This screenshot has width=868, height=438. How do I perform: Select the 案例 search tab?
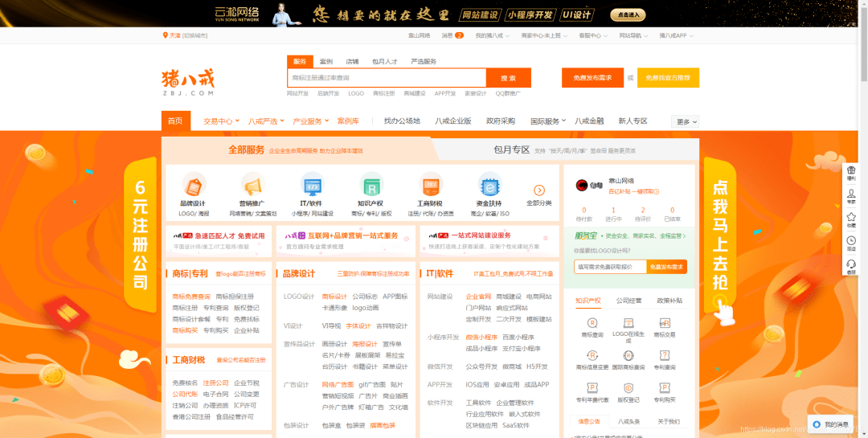[x=326, y=61]
